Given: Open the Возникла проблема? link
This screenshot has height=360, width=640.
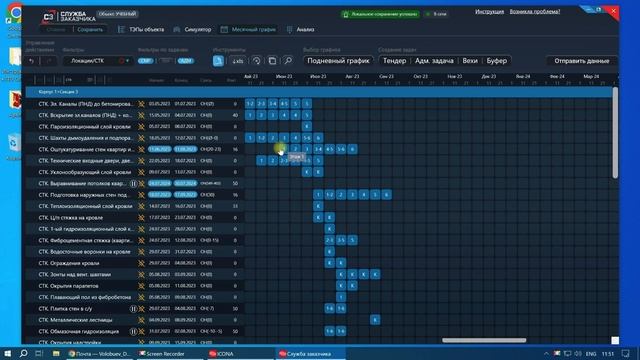Looking at the screenshot, I should 535,11.
